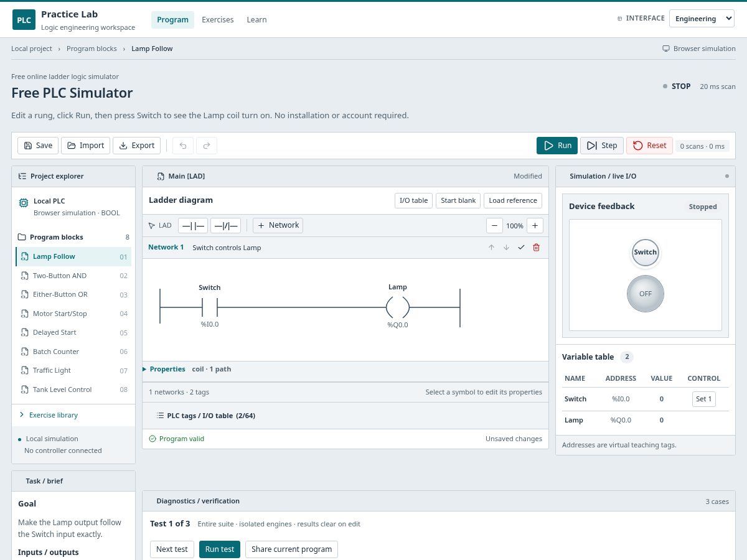Screen dimensions: 747x560
Task: Start a blank ladder diagram
Action: click(458, 200)
